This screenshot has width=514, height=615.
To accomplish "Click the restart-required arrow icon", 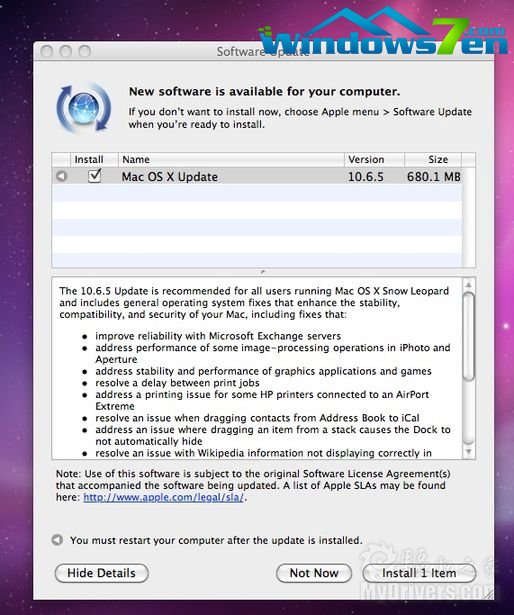I will coord(57,540).
